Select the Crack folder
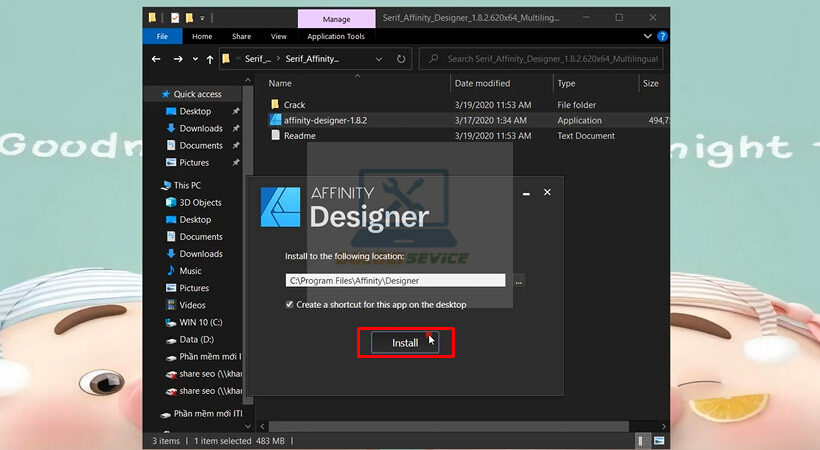The height and width of the screenshot is (450, 820). 294,105
